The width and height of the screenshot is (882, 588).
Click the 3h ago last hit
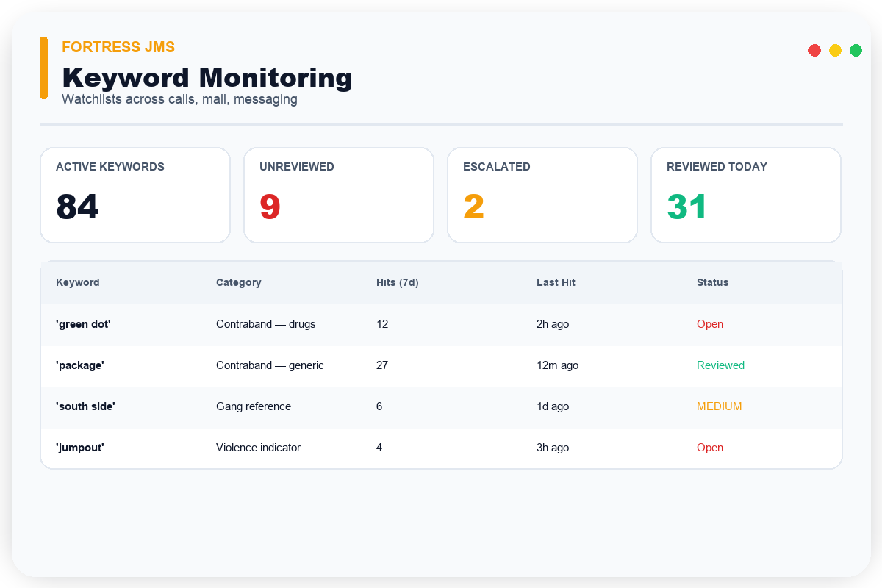(x=553, y=448)
